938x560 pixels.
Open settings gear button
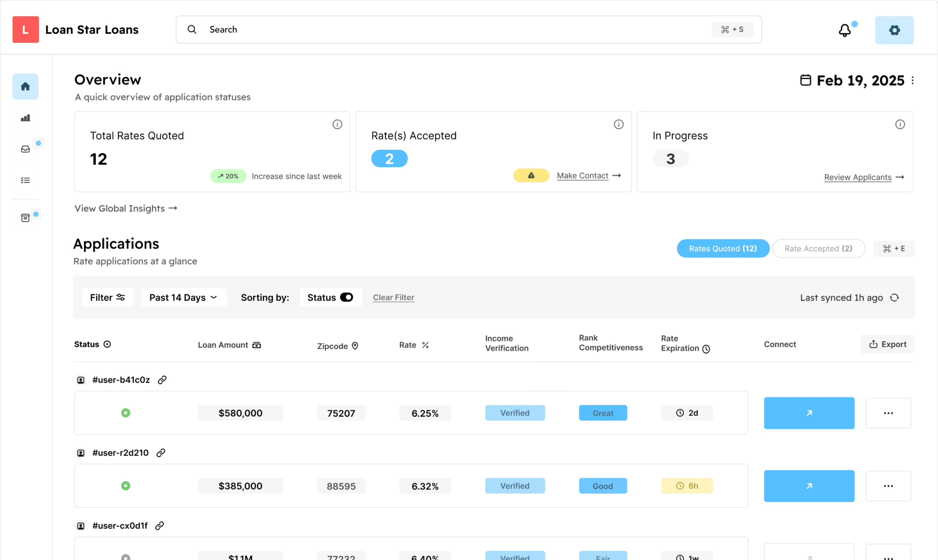coord(894,30)
